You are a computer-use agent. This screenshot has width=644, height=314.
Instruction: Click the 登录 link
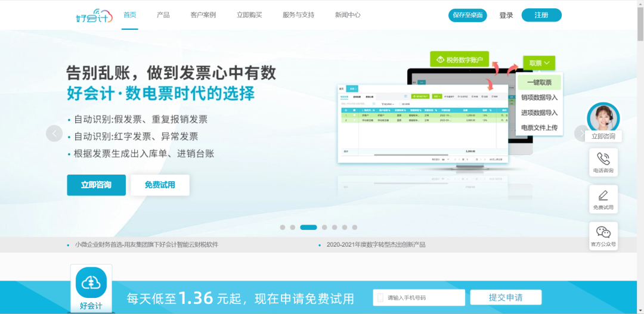(506, 15)
